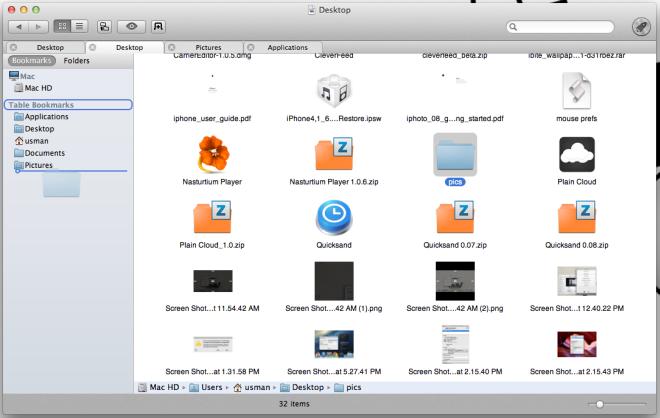Screen dimensions: 660x418
Task: Click the rocket icon in the toolbar
Action: [x=641, y=27]
